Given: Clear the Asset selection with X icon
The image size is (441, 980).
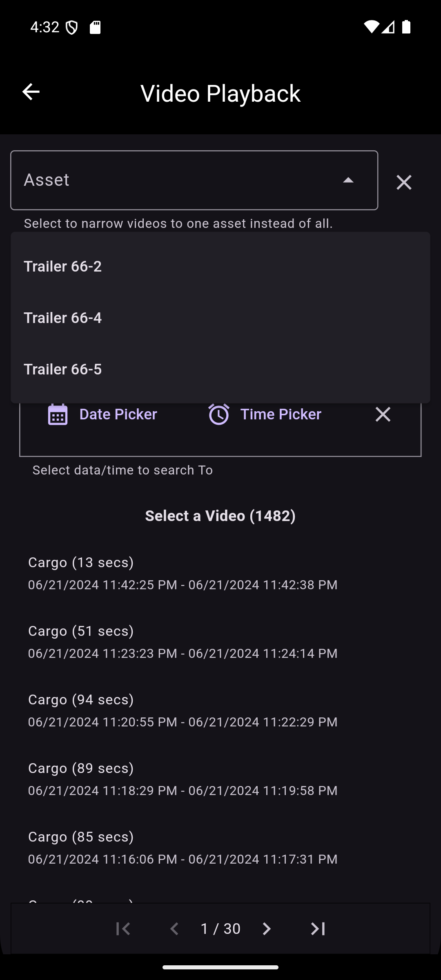Looking at the screenshot, I should click(x=404, y=182).
